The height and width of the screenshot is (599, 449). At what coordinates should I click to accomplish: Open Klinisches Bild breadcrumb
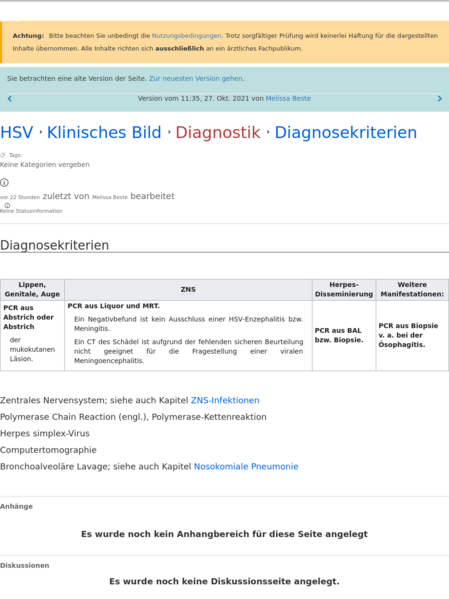104,132
